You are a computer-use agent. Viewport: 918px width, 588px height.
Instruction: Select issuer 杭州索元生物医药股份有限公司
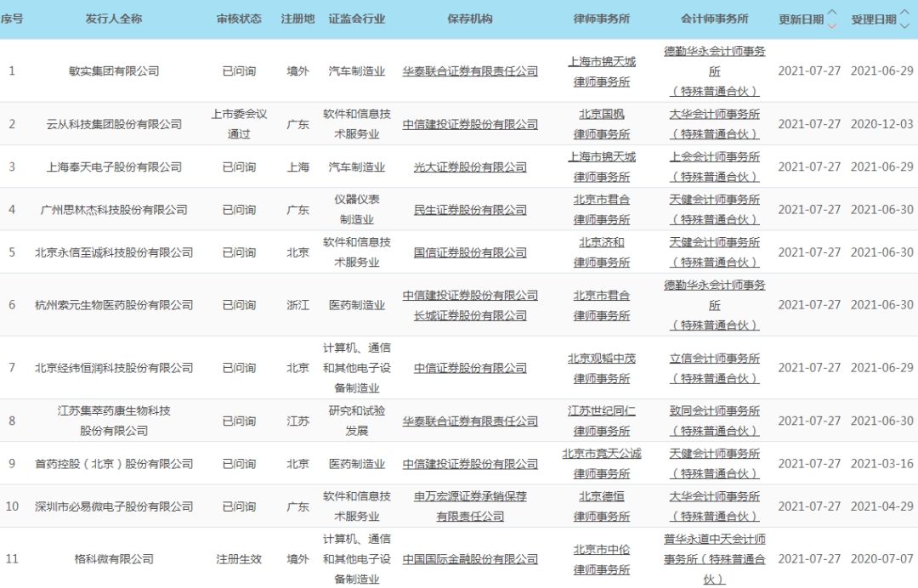(114, 305)
